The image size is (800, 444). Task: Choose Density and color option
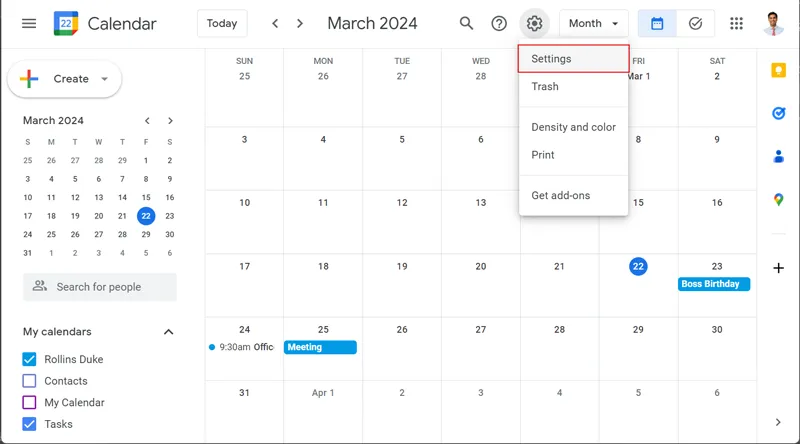(573, 127)
